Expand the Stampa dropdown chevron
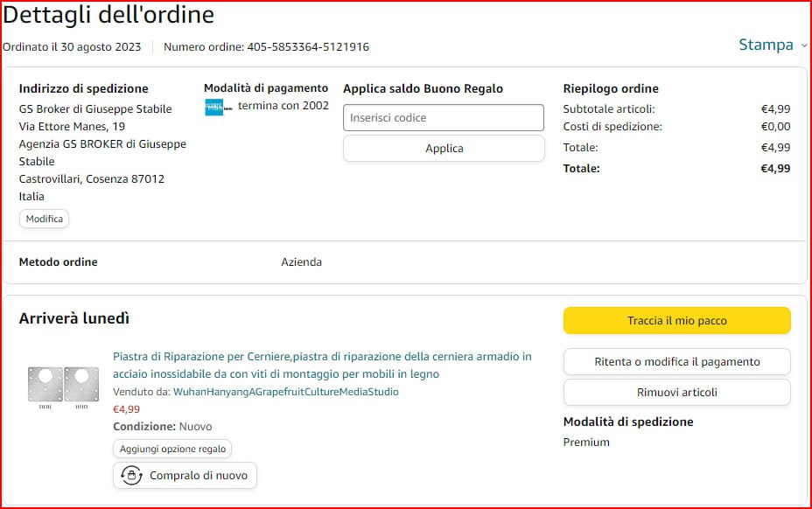812x509 pixels. coord(804,45)
